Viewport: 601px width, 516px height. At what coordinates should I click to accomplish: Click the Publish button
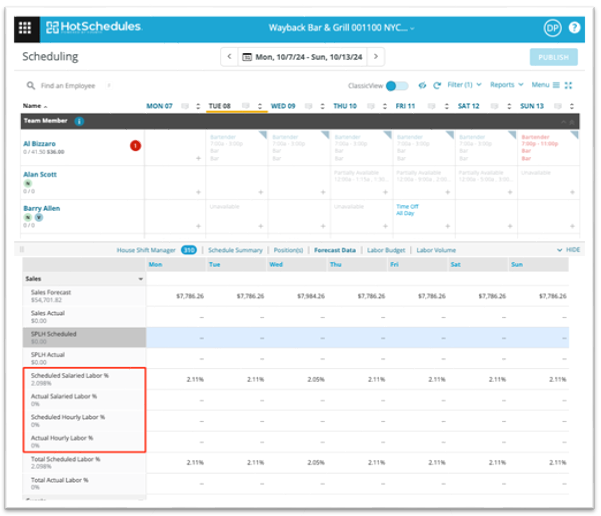553,58
